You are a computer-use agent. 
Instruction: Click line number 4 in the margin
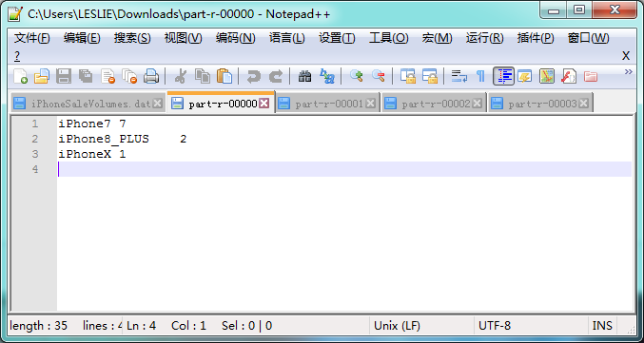tap(35, 169)
